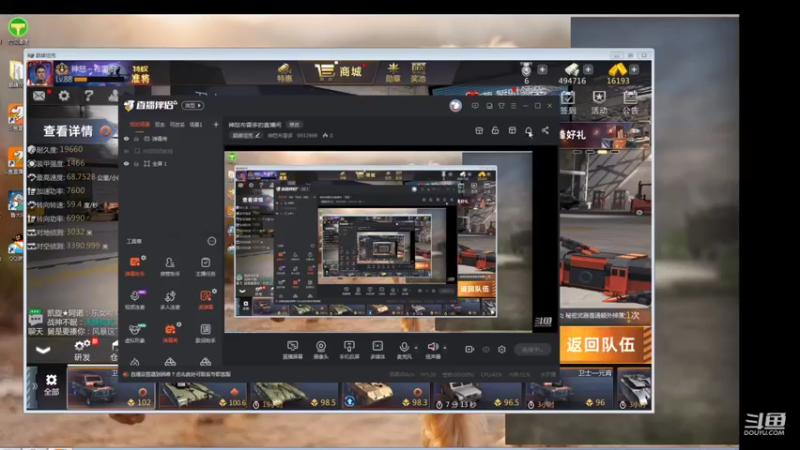This screenshot has width=800, height=450.
Task: Click the notification bell icon in 直播伴侣
Action: point(529,131)
